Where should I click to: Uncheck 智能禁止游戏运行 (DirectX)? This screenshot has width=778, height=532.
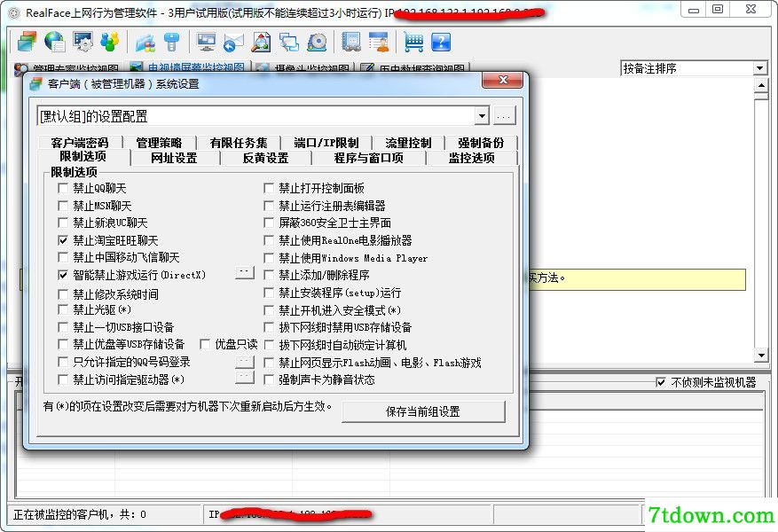pyautogui.click(x=63, y=275)
